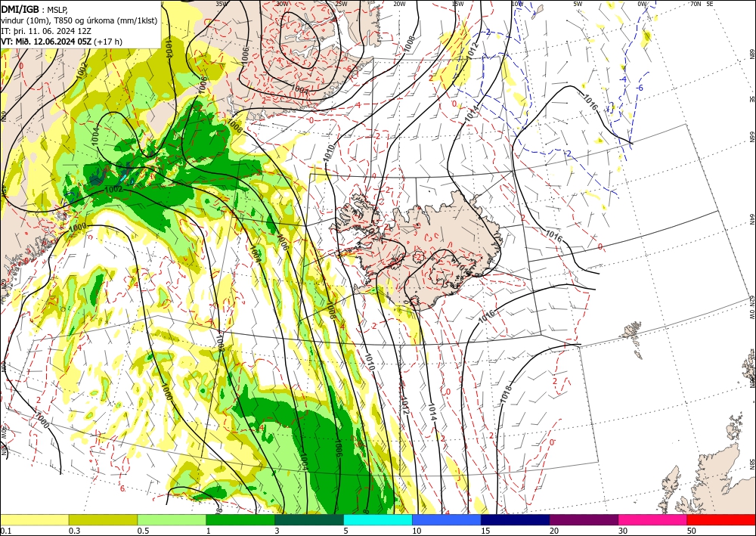The image size is (756, 536).
Task: Click the DMI/IGB title text
Action: [20, 8]
